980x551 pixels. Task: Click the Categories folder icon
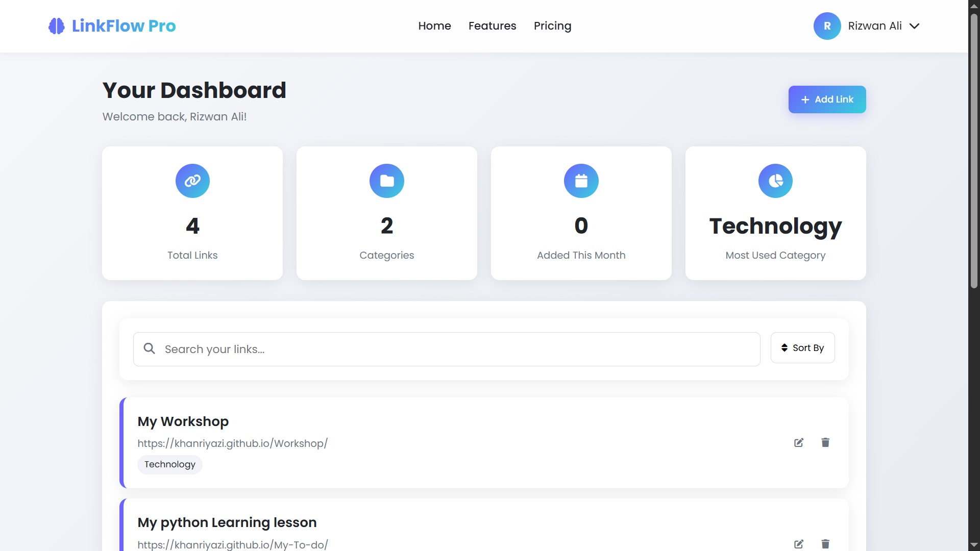(x=387, y=181)
